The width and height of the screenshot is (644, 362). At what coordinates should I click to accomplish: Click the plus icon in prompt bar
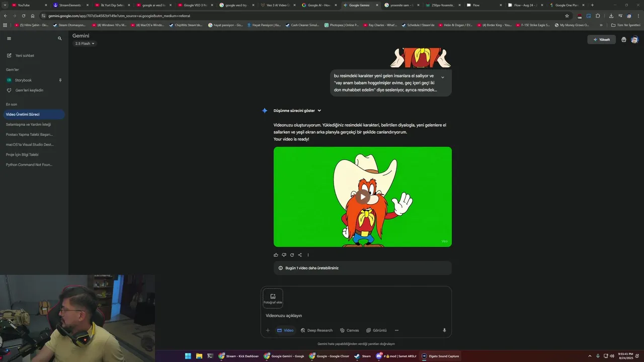(268, 330)
